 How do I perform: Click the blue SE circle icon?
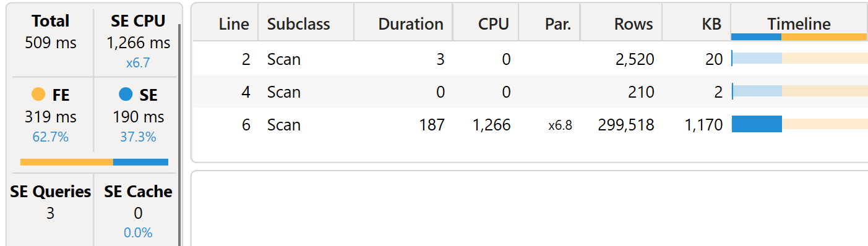click(126, 95)
